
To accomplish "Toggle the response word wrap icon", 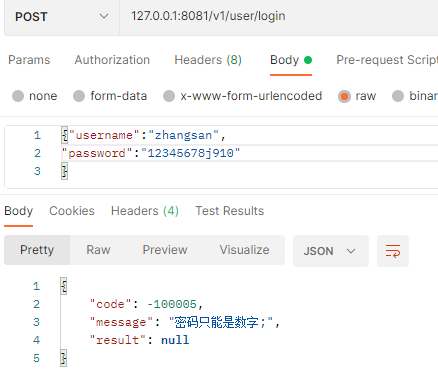I will pos(393,251).
